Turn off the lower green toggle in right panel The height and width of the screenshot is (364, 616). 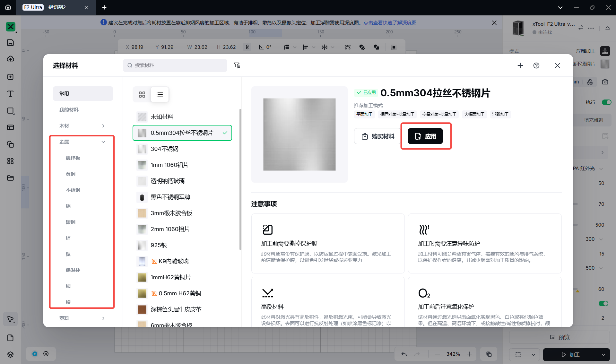tap(603, 303)
